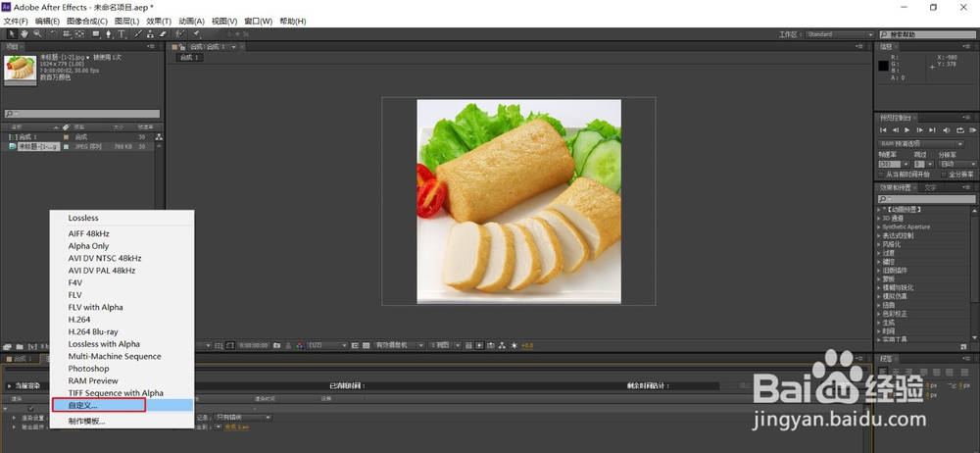Check 从当前时间开始 option
Screen dimensions: 980x453
pos(881,175)
